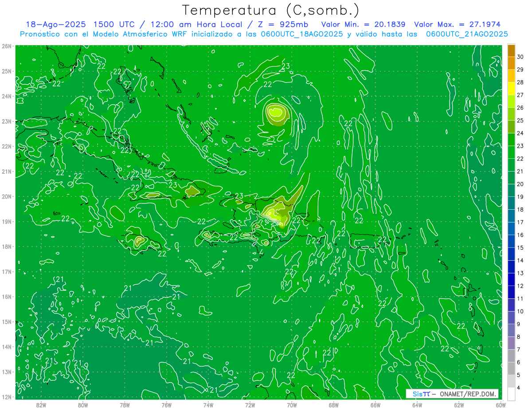Click the "82W" longitude axis label
This screenshot has height=411, width=532.
[x=41, y=404]
